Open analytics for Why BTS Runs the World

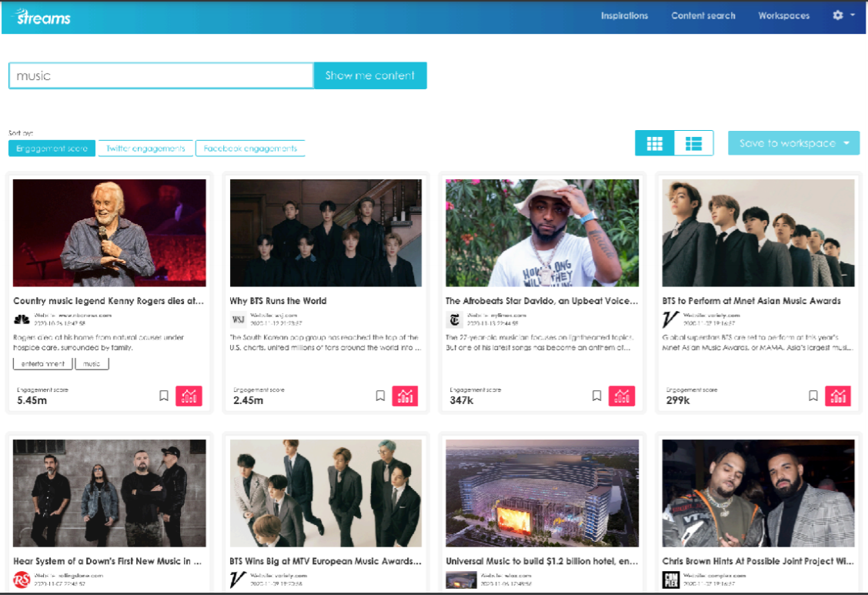406,396
